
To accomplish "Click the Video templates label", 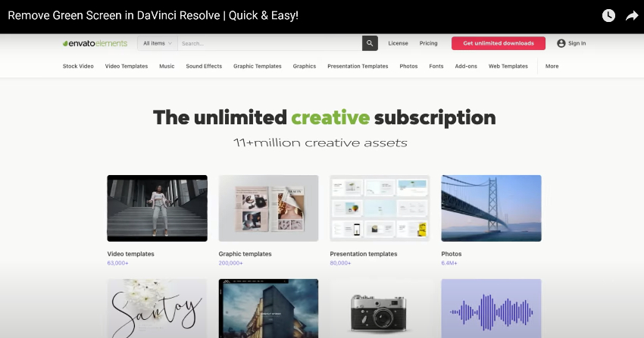I will coord(130,254).
